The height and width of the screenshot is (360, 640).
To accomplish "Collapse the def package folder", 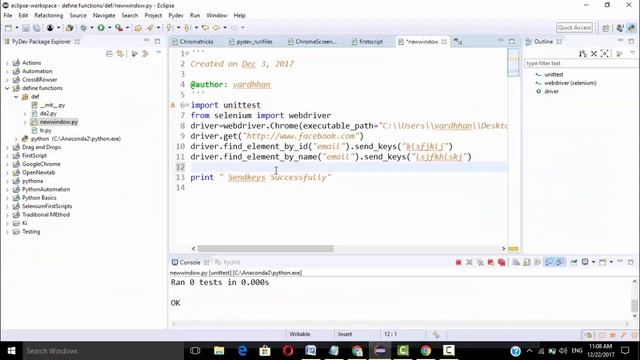I will [16, 97].
